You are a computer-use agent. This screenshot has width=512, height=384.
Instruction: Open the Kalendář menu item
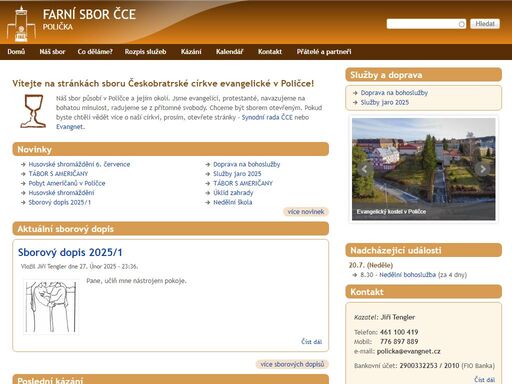(229, 52)
